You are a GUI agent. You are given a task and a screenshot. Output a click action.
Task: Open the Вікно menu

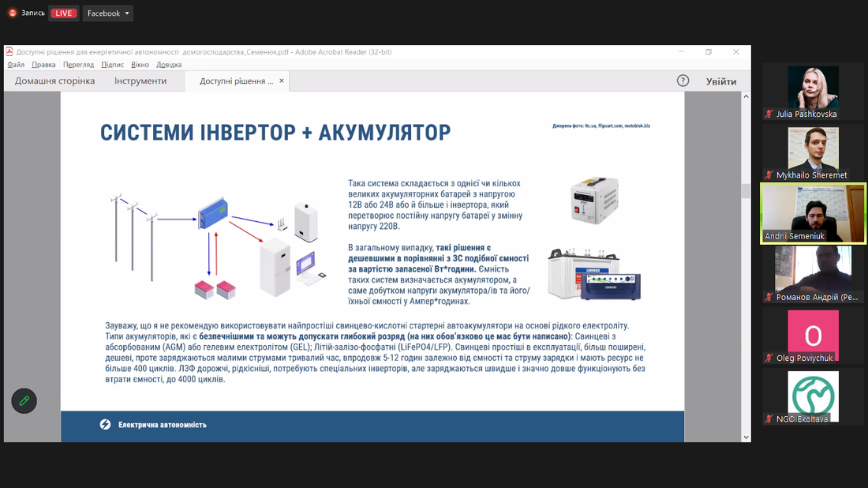click(140, 65)
